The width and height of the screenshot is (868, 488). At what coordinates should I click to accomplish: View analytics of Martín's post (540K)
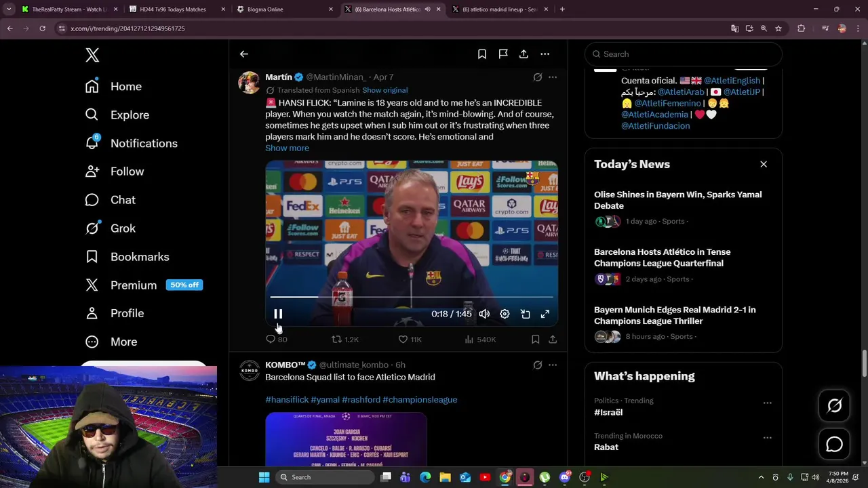[480, 339]
